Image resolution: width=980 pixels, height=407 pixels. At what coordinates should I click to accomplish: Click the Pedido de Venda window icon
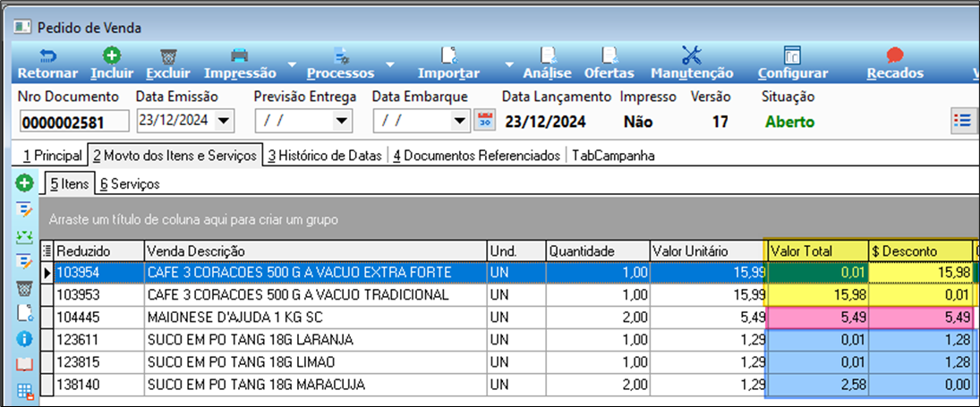point(22,28)
